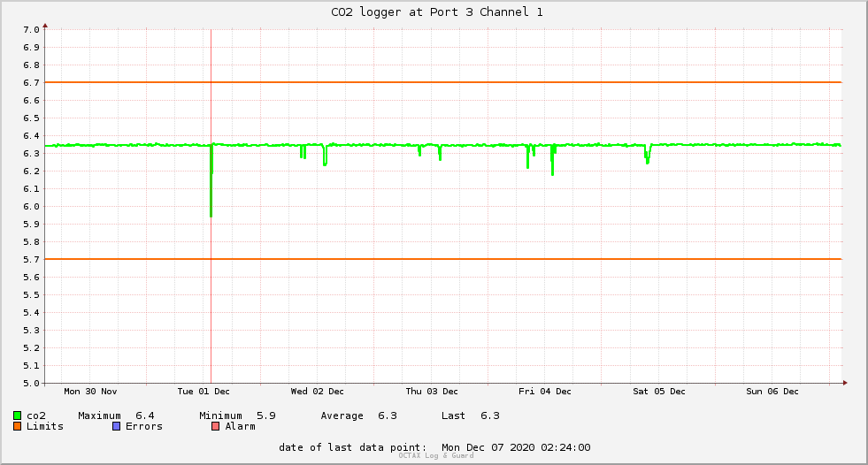The width and height of the screenshot is (868, 465).
Task: Click the chart title 'CO2 logger at Port 3 Channel 1'
Action: click(437, 12)
